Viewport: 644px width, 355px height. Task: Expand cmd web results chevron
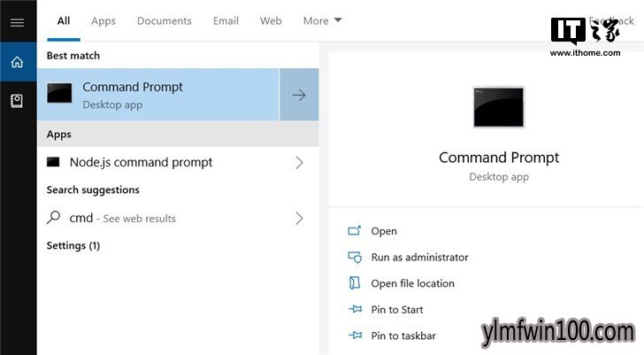pyautogui.click(x=299, y=218)
